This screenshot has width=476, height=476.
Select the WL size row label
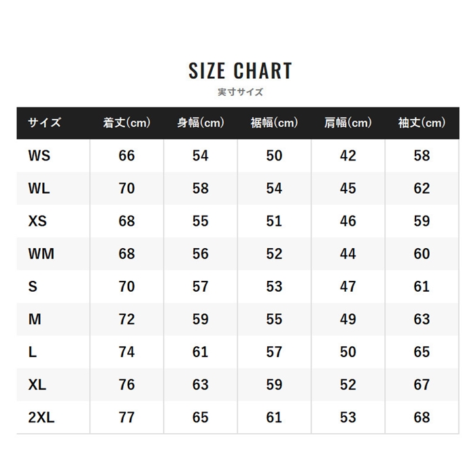(39, 188)
